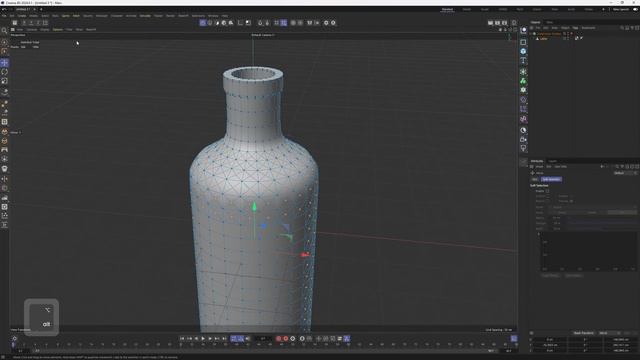
Task: Select the Lathe object in Object Manager
Action: [x=544, y=38]
